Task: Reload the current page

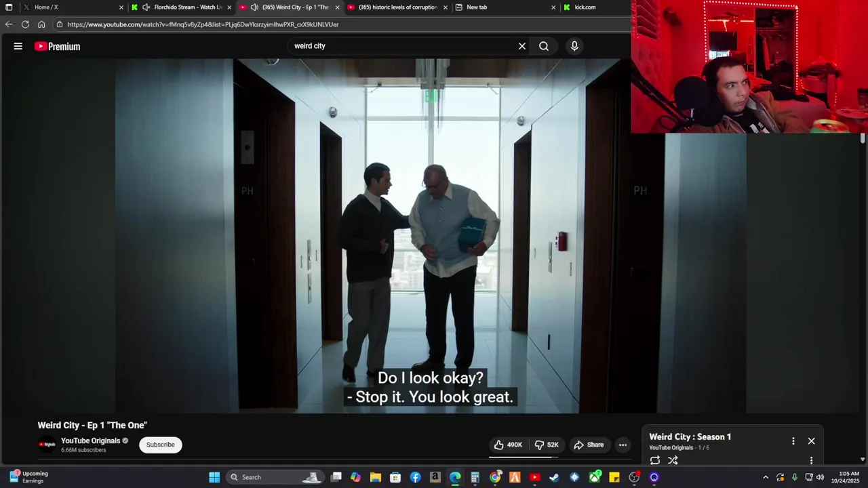Action: coord(25,24)
